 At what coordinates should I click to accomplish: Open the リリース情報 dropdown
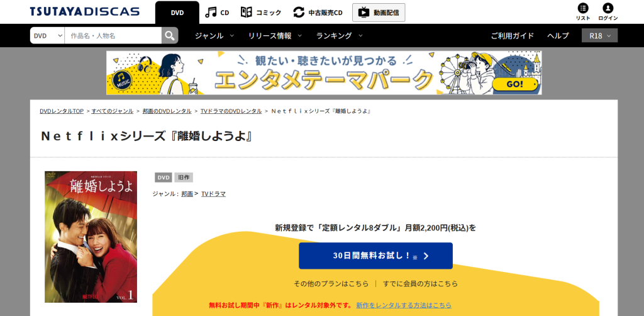pyautogui.click(x=275, y=36)
